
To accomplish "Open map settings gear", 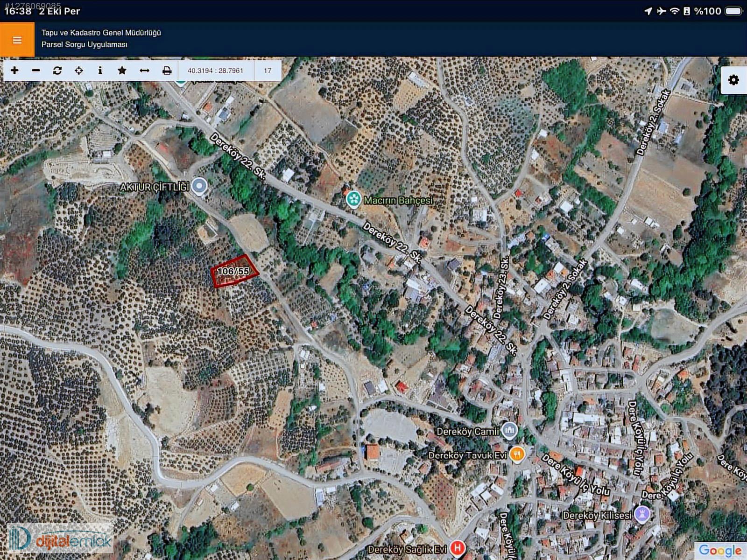I will [x=733, y=80].
